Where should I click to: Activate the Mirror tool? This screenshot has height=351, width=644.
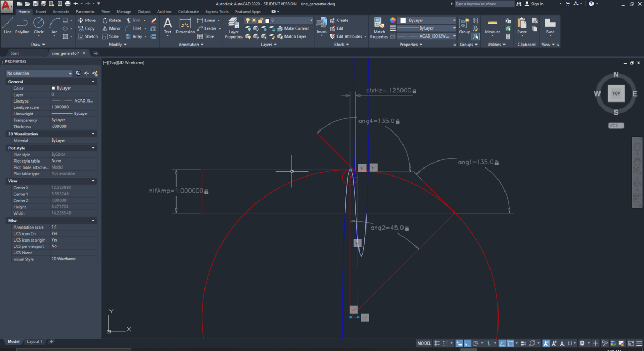click(112, 28)
